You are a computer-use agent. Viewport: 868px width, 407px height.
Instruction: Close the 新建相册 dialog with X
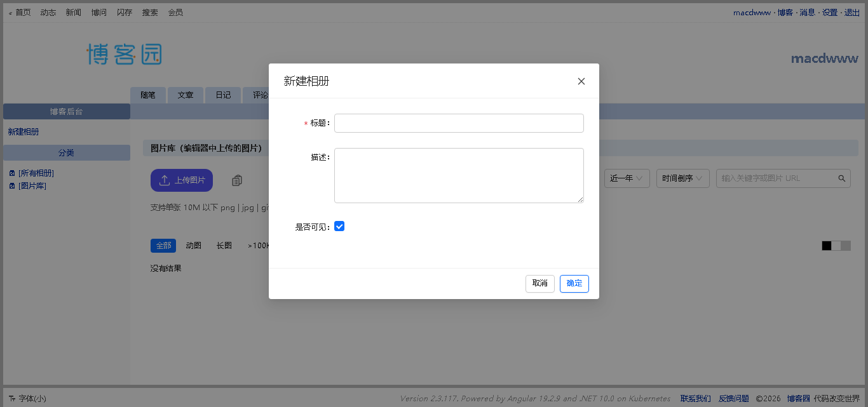581,81
